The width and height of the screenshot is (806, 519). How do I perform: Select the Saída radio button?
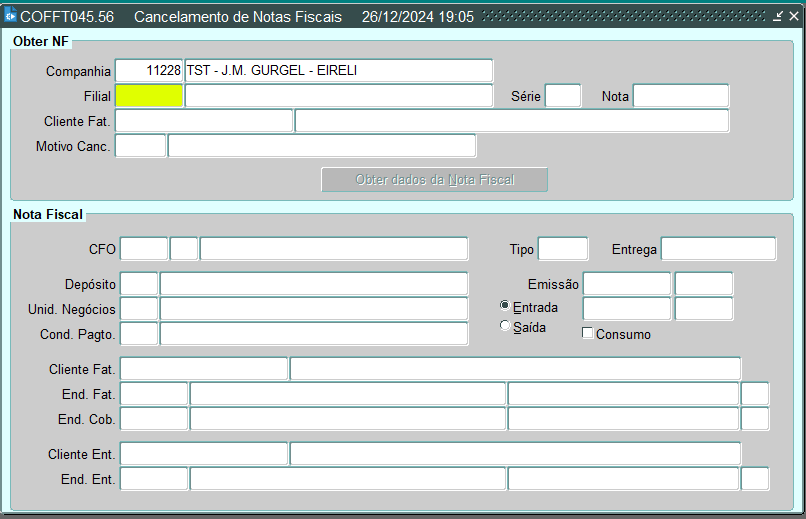point(505,326)
